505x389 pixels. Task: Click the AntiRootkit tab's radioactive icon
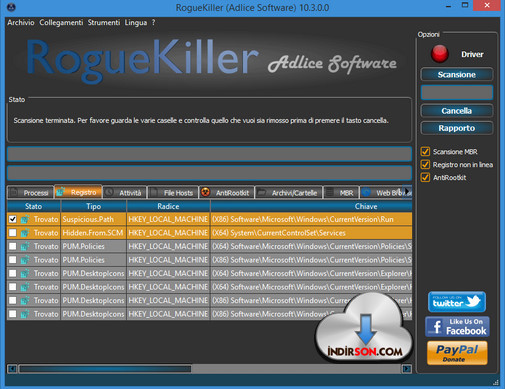pos(206,192)
